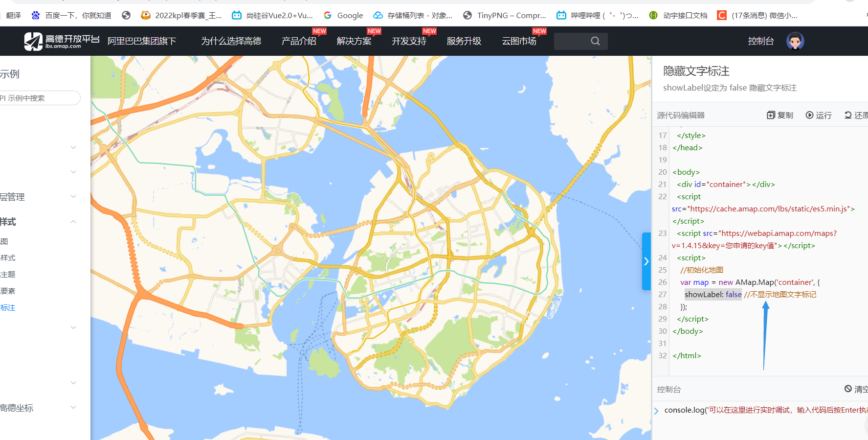Viewport: 868px width, 440px height.
Task: Select the 样式 sub-item in the sidebar
Action: (8, 257)
